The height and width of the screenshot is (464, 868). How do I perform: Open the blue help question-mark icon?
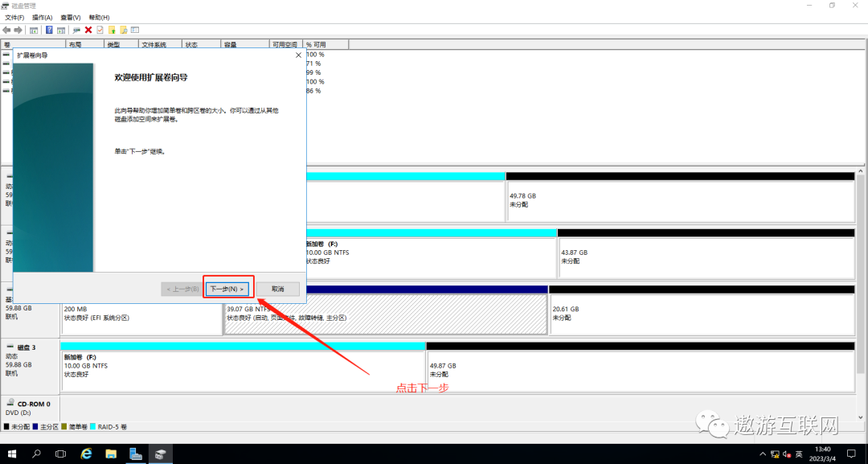click(x=49, y=30)
